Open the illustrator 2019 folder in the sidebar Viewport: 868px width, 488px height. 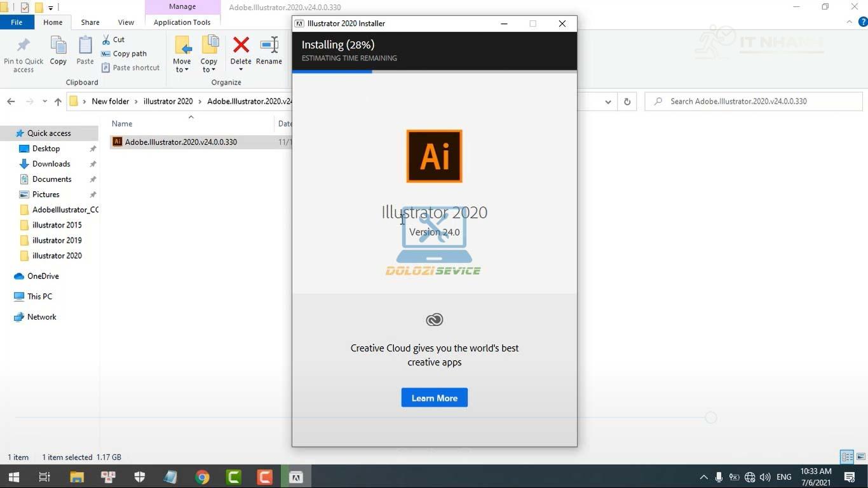click(57, 240)
